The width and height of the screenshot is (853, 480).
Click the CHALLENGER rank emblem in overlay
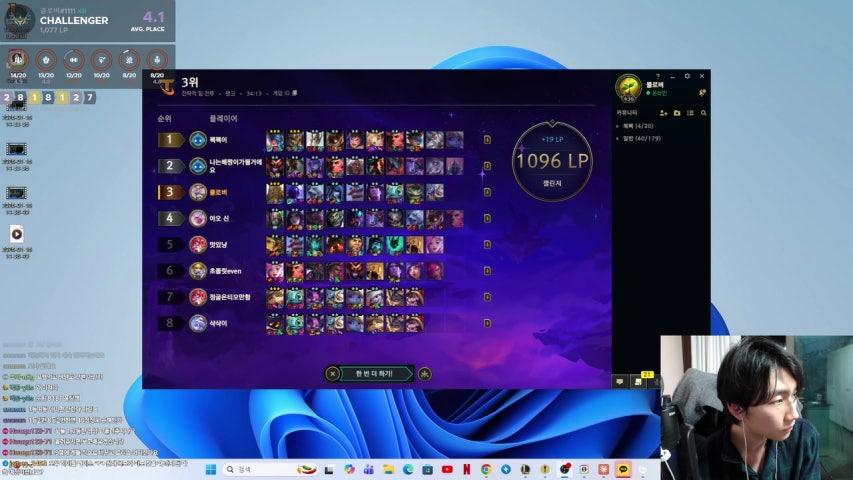19,21
